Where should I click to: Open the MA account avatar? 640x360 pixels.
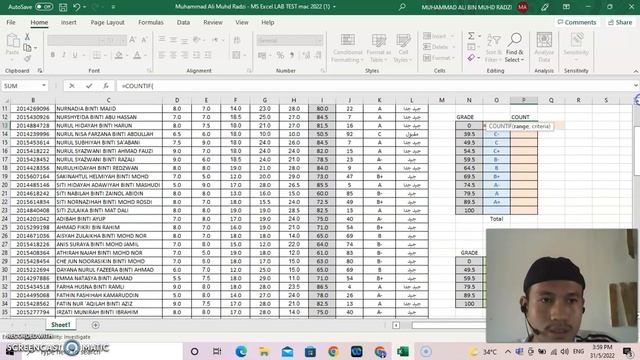tap(522, 7)
